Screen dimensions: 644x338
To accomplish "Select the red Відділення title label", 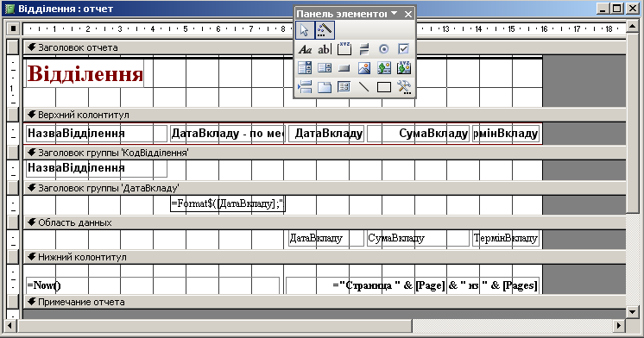I will [x=85, y=74].
